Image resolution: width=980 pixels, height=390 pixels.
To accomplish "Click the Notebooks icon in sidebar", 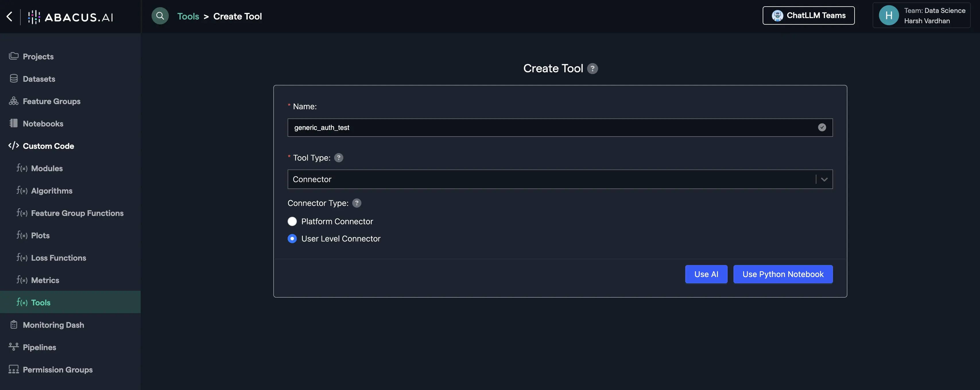I will 14,123.
